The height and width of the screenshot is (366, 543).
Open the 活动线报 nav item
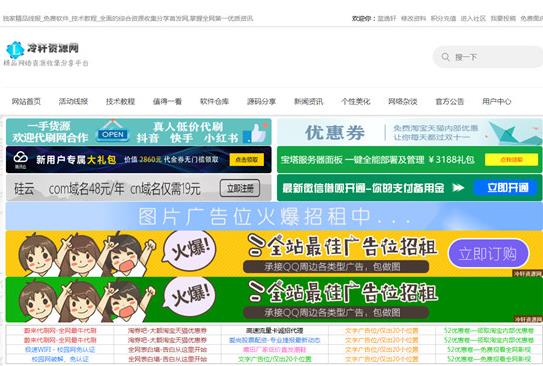pos(73,101)
